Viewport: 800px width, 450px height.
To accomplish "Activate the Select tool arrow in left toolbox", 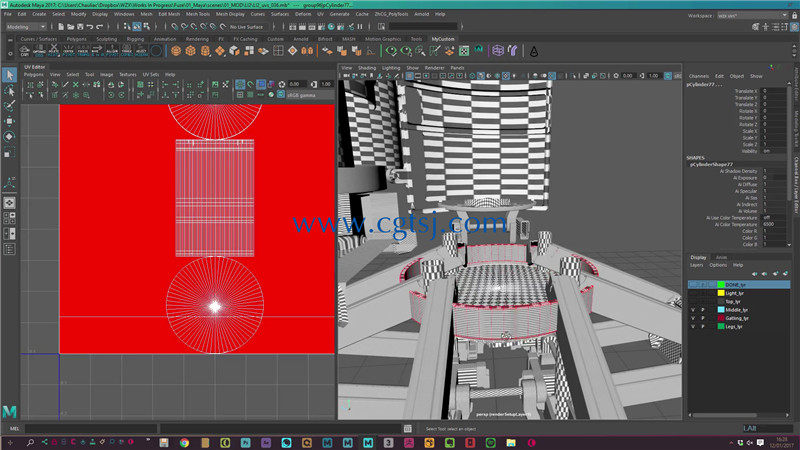I will 9,75.
